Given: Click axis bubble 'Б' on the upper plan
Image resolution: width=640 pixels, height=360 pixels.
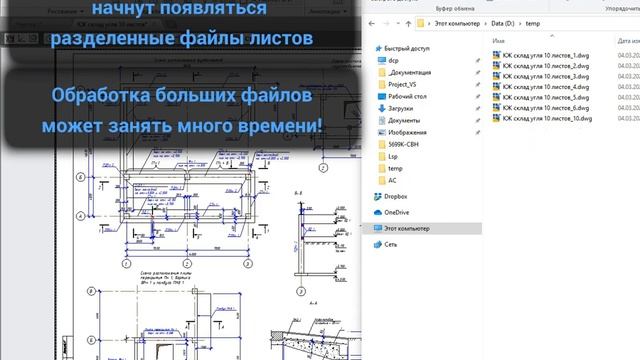Looking at the screenshot, I should [x=80, y=177].
